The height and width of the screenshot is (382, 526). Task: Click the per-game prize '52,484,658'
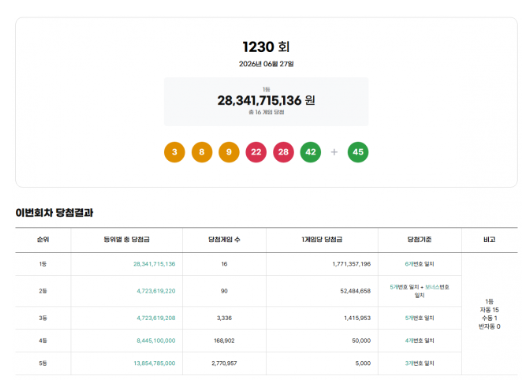[356, 291]
